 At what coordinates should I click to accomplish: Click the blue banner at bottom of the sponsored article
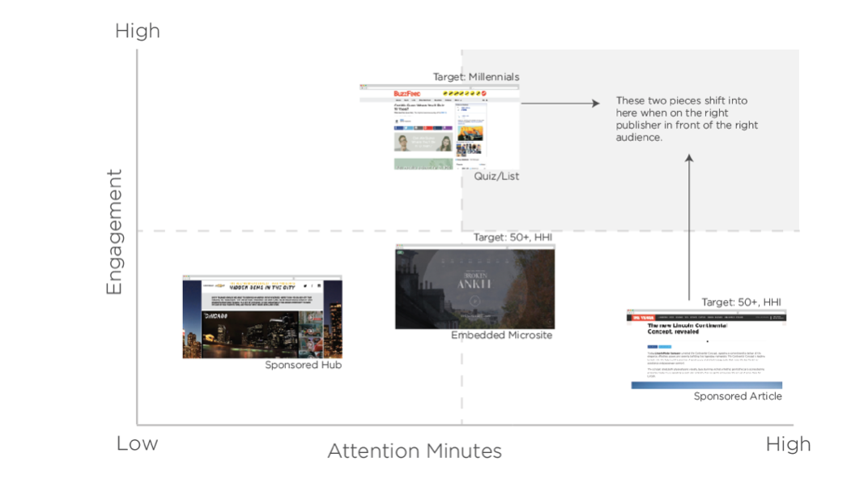tap(706, 385)
